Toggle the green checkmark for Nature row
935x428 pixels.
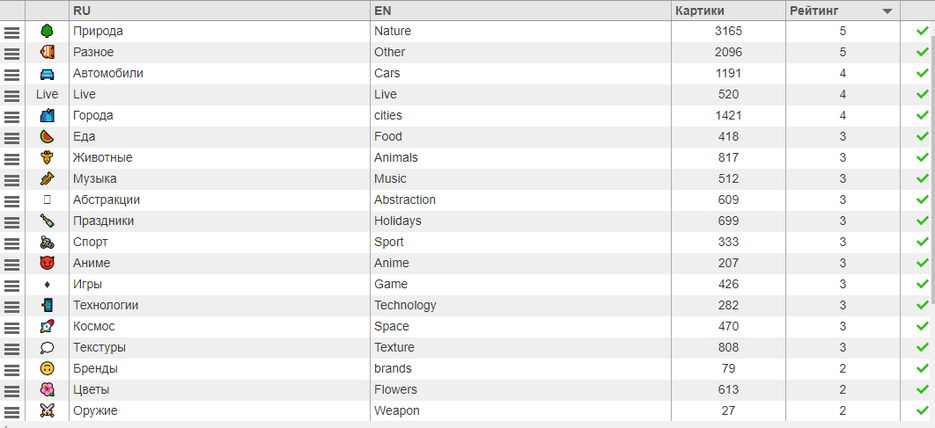click(x=921, y=31)
